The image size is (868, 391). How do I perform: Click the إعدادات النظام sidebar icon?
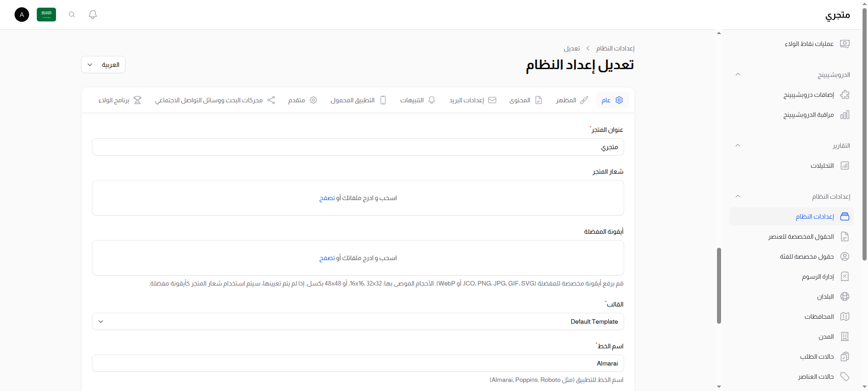[x=845, y=216]
